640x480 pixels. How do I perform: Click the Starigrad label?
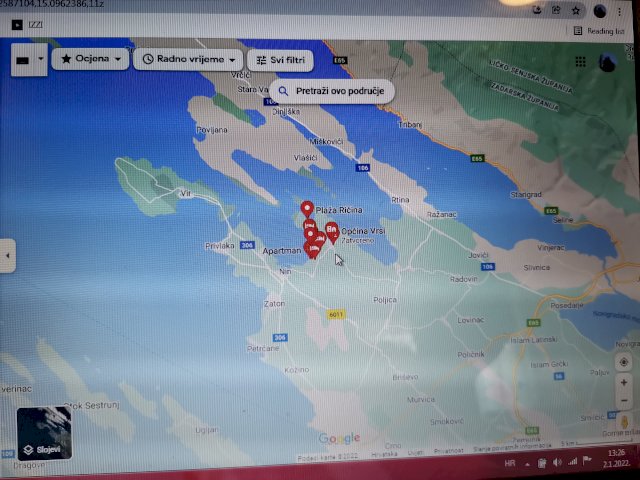click(526, 195)
